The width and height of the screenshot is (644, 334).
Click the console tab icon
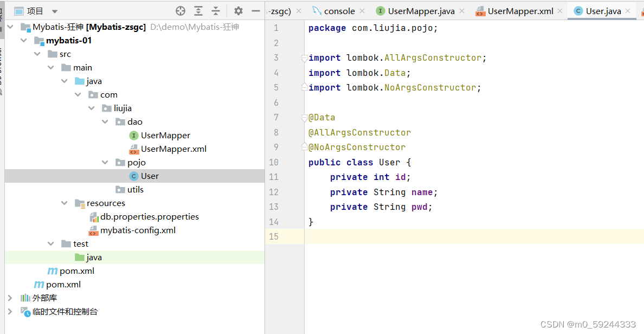coord(317,11)
